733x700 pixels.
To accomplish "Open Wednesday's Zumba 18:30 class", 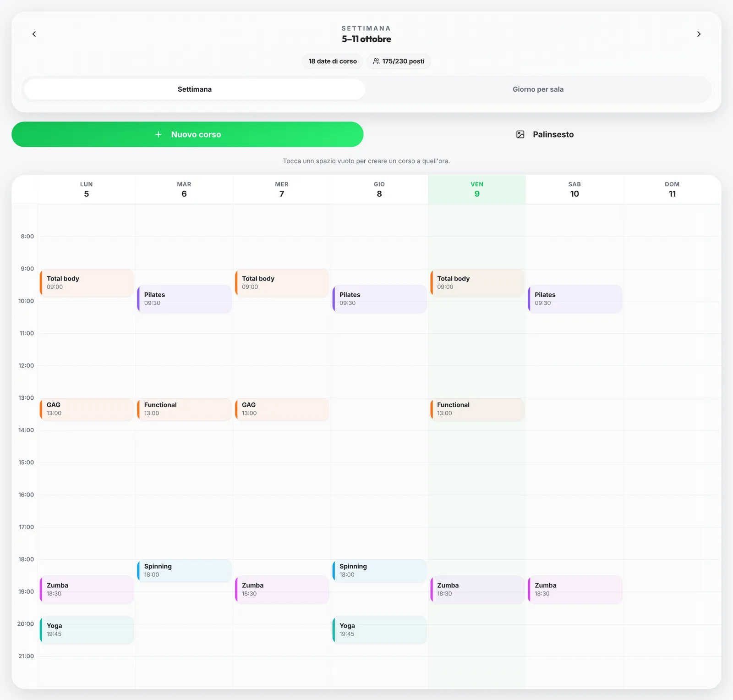I will click(x=282, y=590).
